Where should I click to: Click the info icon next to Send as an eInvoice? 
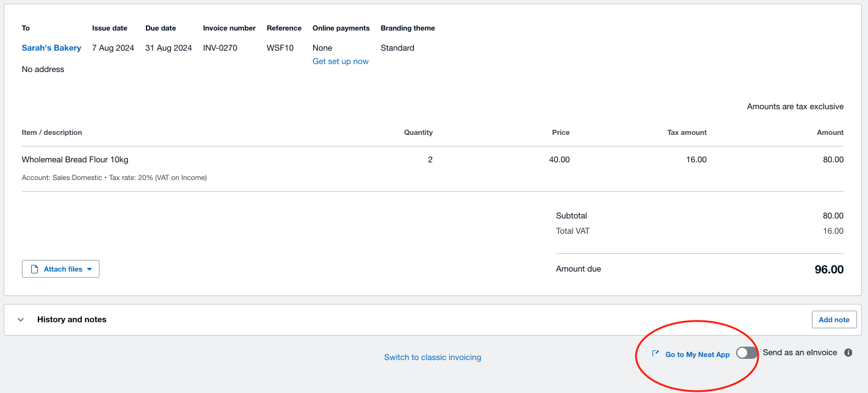(x=848, y=352)
